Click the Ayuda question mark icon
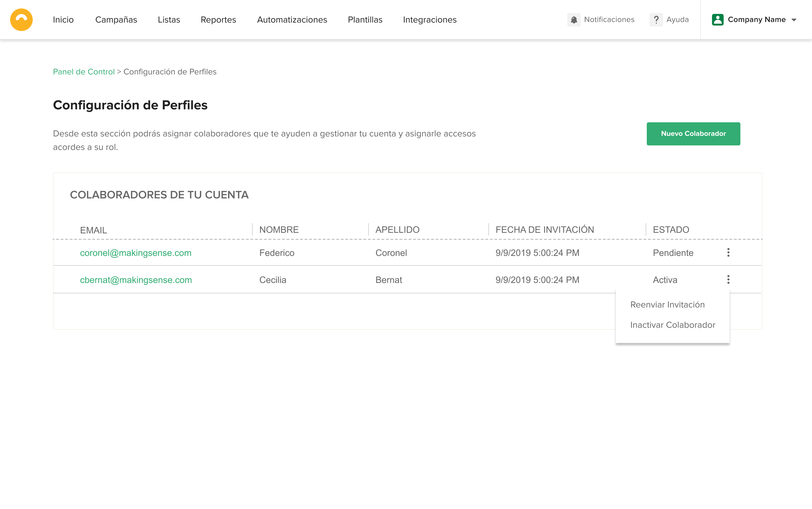The height and width of the screenshot is (509, 812). [x=656, y=19]
